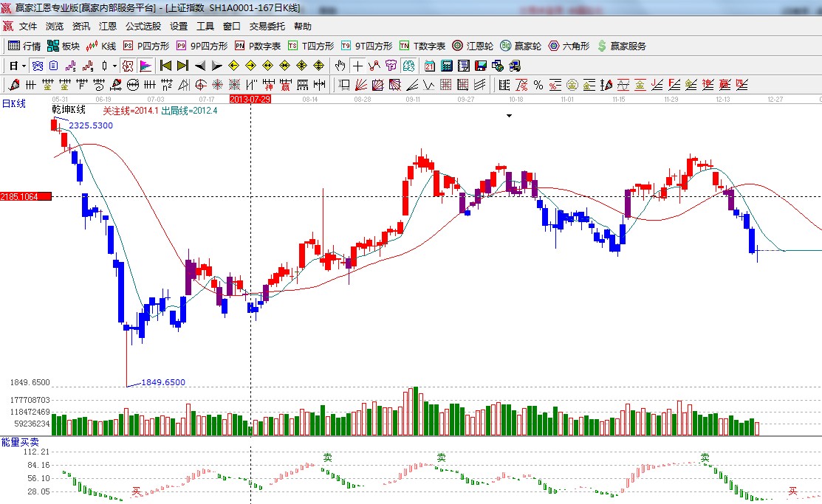The width and height of the screenshot is (822, 504).
Task: Click the small black triangle marker above chart
Action: (x=509, y=116)
